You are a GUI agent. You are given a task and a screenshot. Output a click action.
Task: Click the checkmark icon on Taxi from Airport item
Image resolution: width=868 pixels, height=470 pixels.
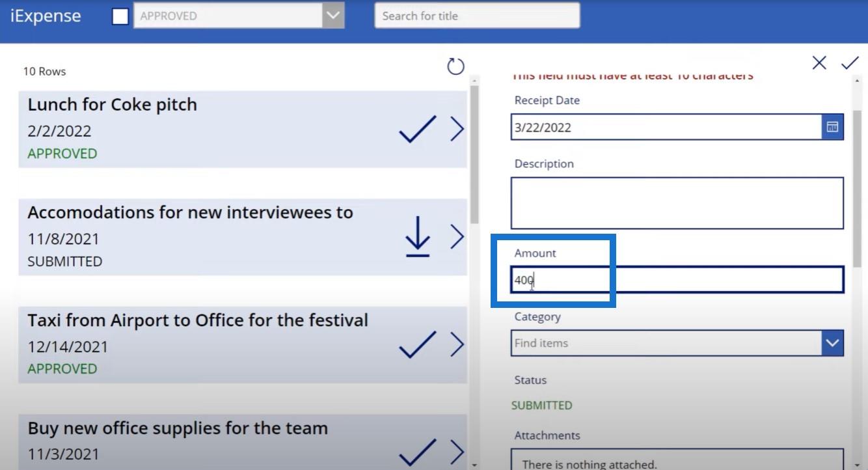point(417,344)
